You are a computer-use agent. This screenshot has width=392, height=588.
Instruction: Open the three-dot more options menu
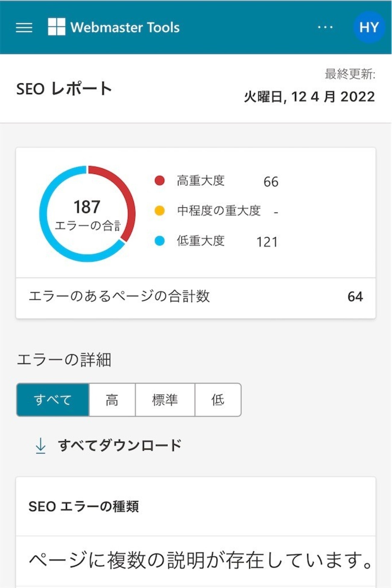[325, 27]
